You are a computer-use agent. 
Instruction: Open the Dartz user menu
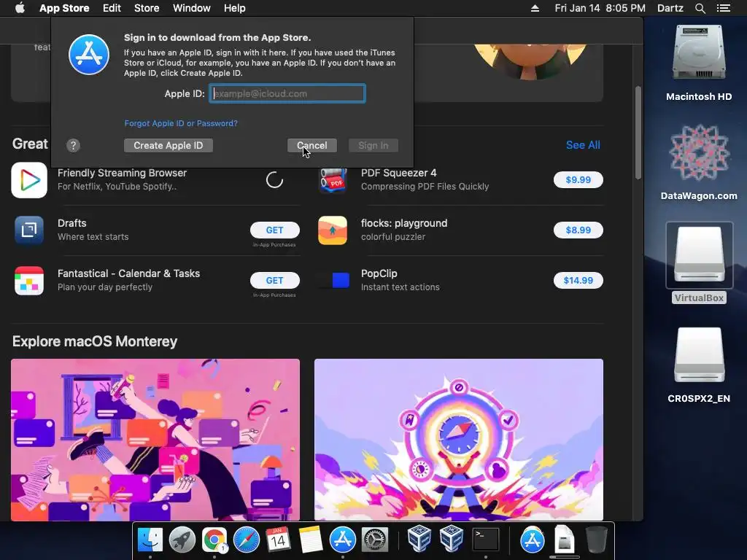coord(670,8)
